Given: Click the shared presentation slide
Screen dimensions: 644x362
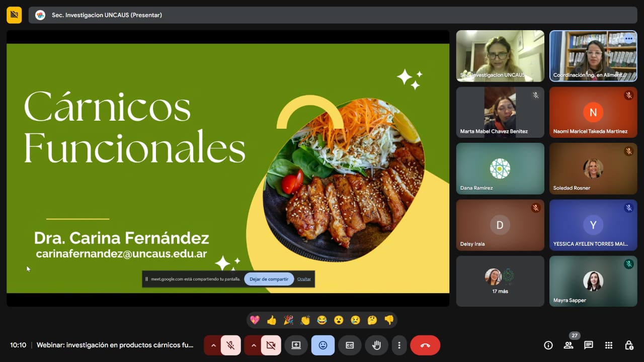Looking at the screenshot, I should pos(228,168).
